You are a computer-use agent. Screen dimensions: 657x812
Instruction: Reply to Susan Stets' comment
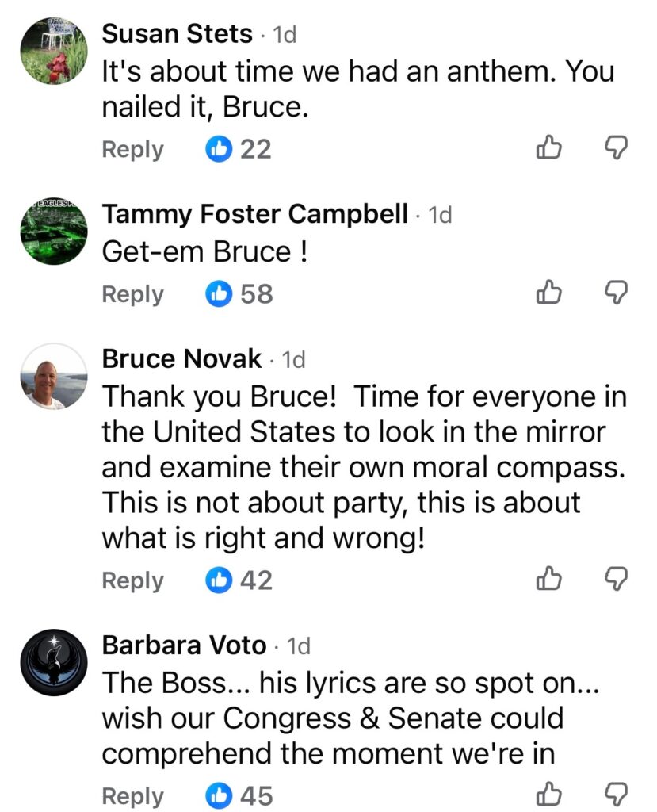pyautogui.click(x=132, y=149)
